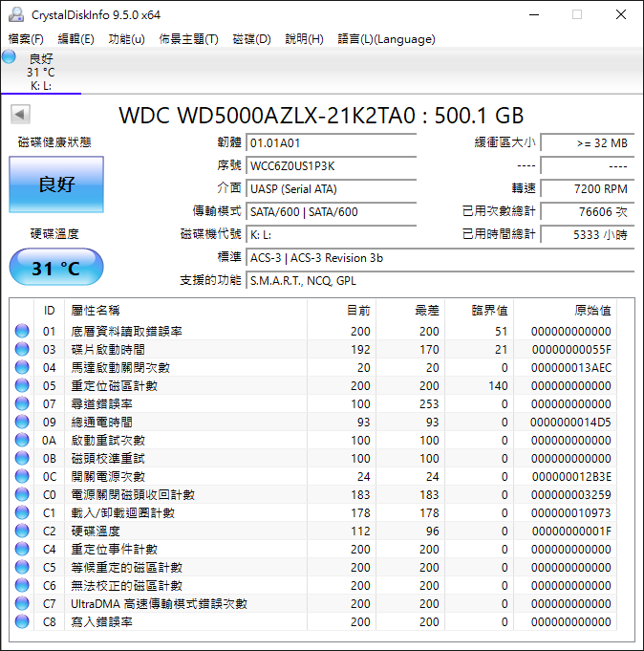Select the K: L: disk tab
This screenshot has width=644, height=651.
click(41, 72)
